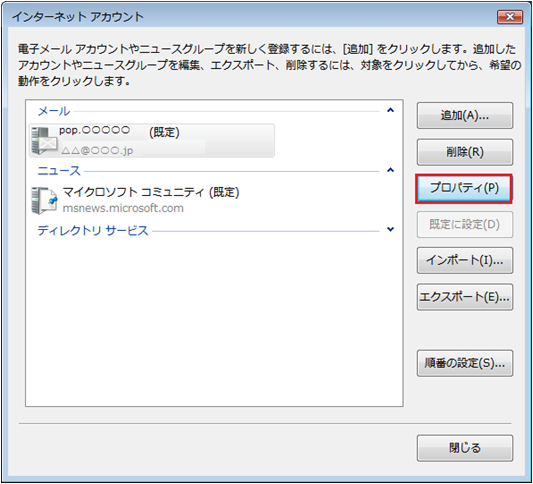Click the news server icon with pin

pyautogui.click(x=44, y=201)
